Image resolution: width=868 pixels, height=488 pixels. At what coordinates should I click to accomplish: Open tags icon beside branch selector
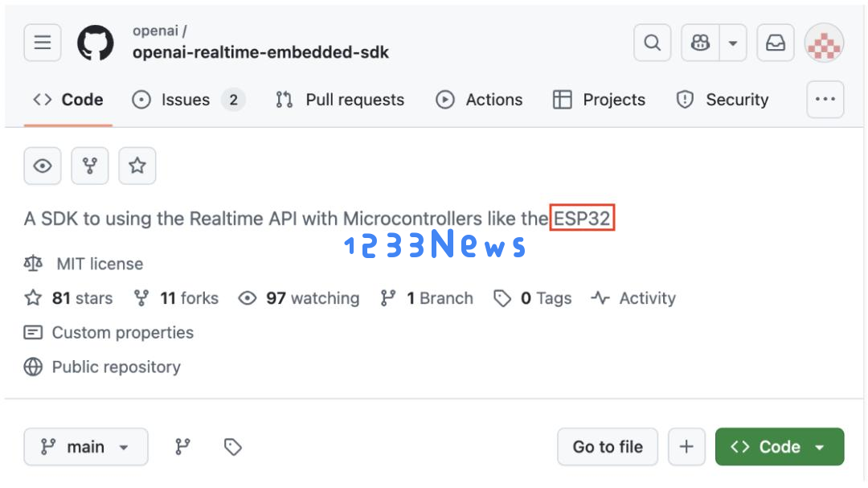click(232, 446)
